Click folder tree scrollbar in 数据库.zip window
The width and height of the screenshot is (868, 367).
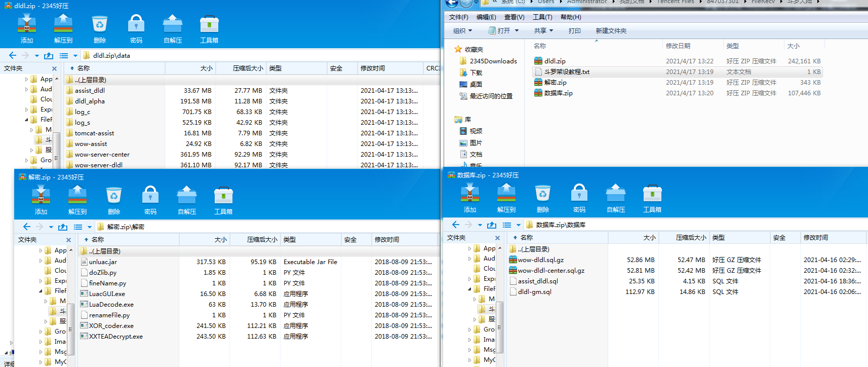coord(499,327)
